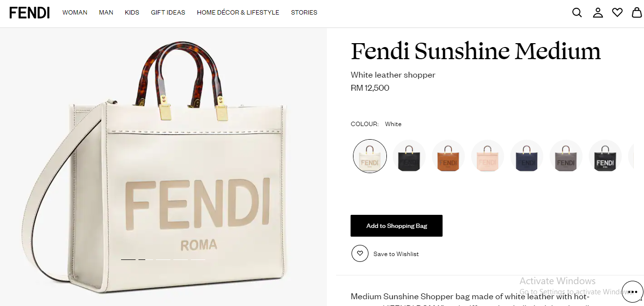Pick the grey colour swatch

566,156
